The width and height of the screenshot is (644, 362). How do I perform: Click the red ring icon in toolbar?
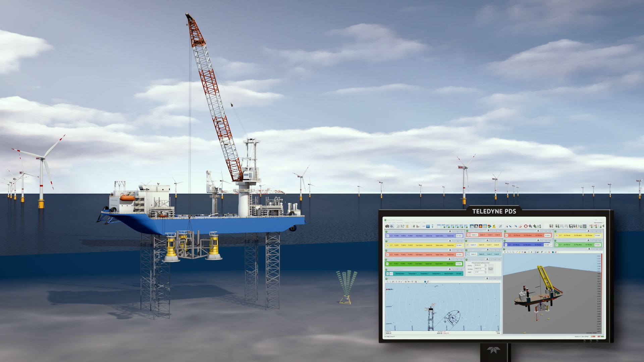coord(526,226)
